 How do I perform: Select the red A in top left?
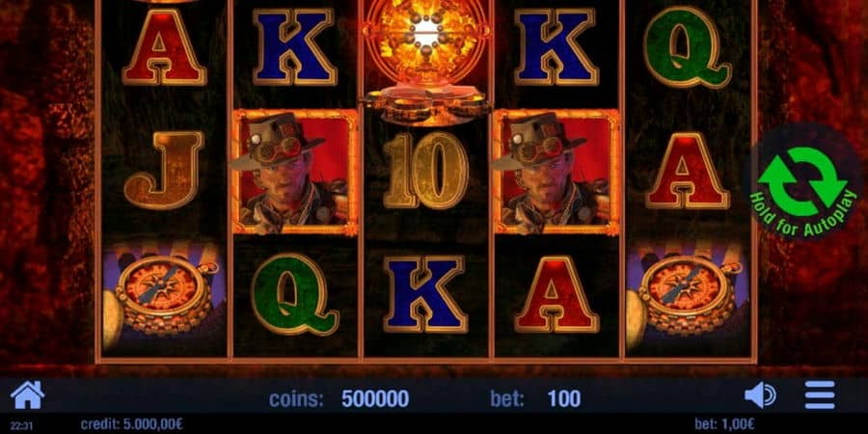(164, 46)
